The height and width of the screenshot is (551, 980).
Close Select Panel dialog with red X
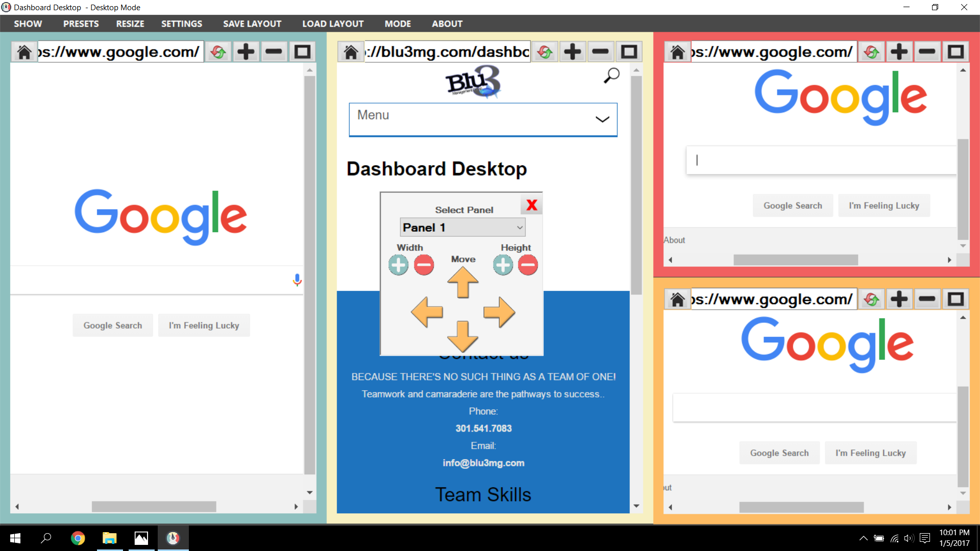point(532,205)
